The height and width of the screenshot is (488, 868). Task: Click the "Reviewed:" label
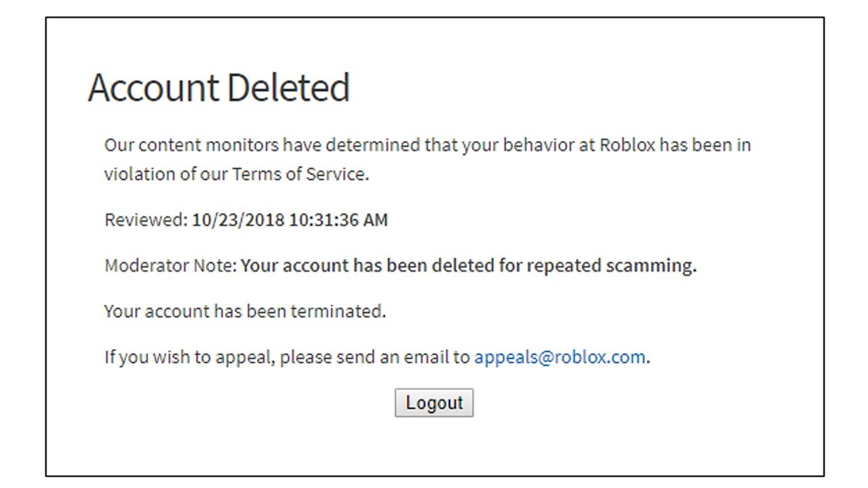pos(145,220)
